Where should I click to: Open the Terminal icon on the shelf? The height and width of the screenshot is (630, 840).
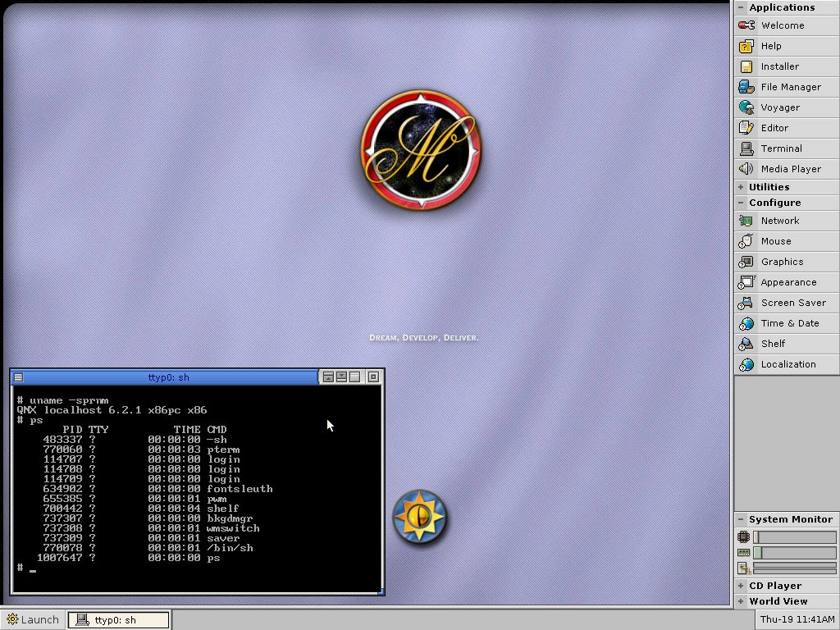coord(746,148)
